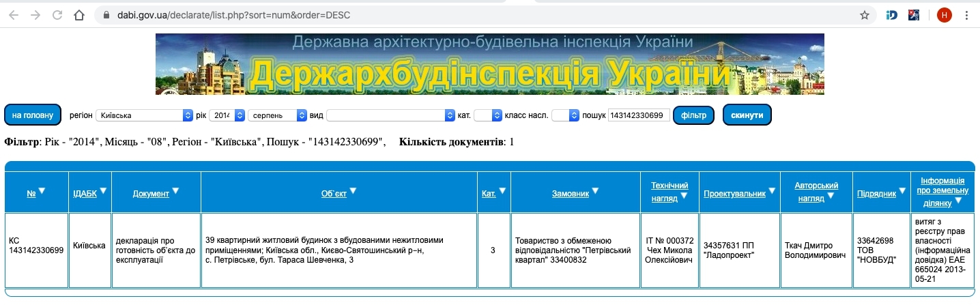Sort by Інформація про земельну ділянку header
Viewport: 980px width, 305px height.
[942, 191]
